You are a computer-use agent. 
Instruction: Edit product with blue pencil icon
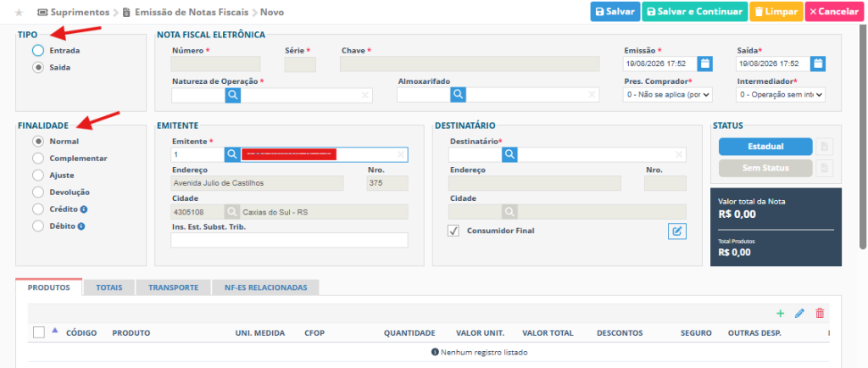click(x=799, y=314)
